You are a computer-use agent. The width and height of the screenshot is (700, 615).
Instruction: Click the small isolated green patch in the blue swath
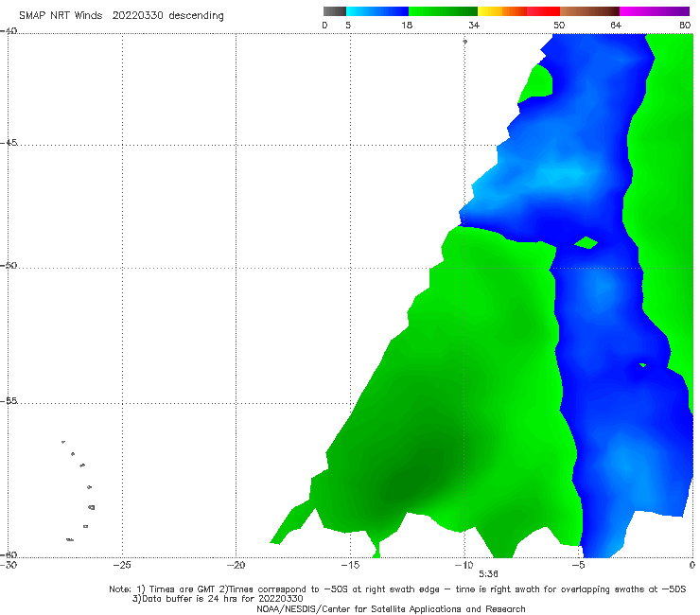pos(586,242)
